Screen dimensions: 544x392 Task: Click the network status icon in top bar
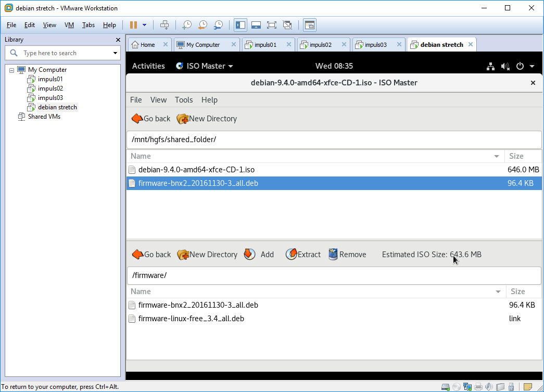[x=490, y=66]
